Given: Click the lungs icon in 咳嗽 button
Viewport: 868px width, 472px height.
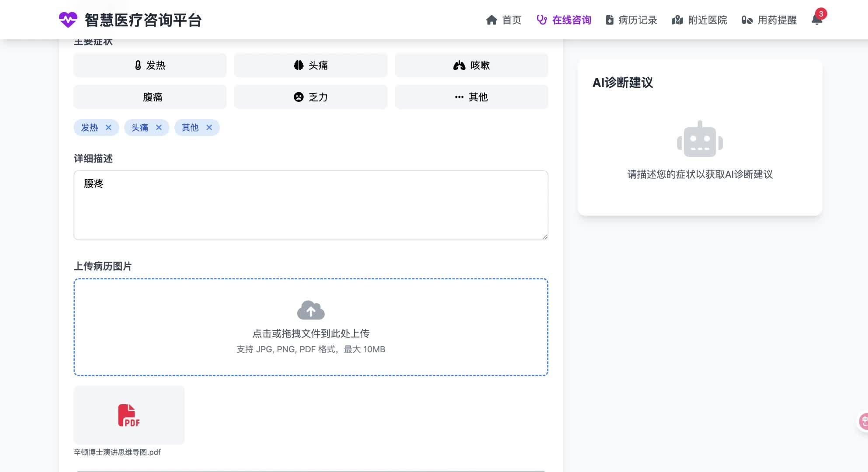Looking at the screenshot, I should 459,66.
